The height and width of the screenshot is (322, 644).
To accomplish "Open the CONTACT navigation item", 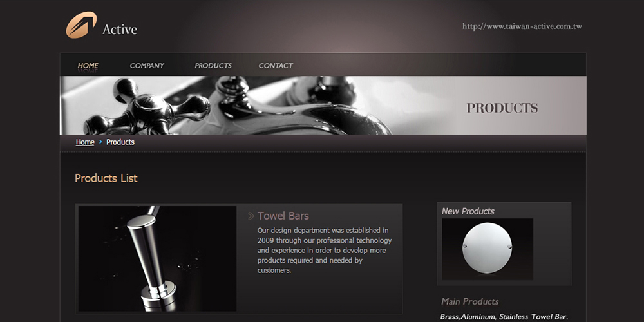I will (276, 66).
